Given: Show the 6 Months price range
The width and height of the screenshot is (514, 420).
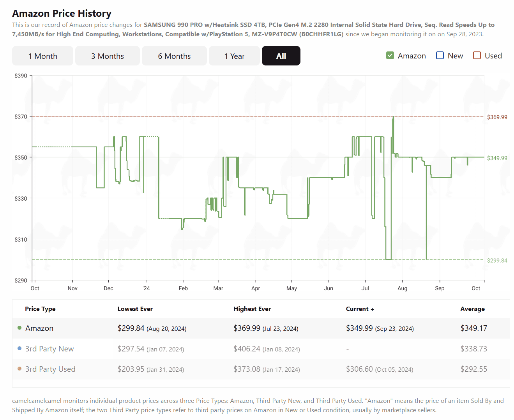Looking at the screenshot, I should coord(174,56).
